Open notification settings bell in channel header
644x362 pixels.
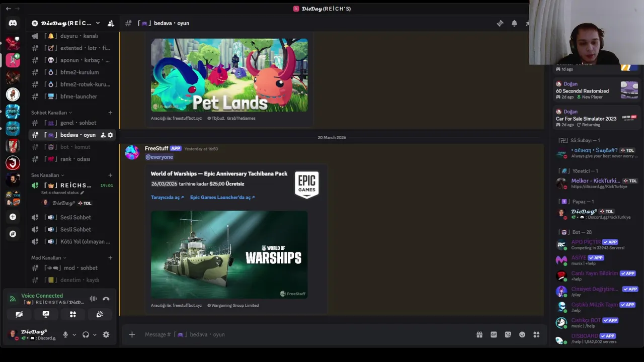pyautogui.click(x=514, y=23)
